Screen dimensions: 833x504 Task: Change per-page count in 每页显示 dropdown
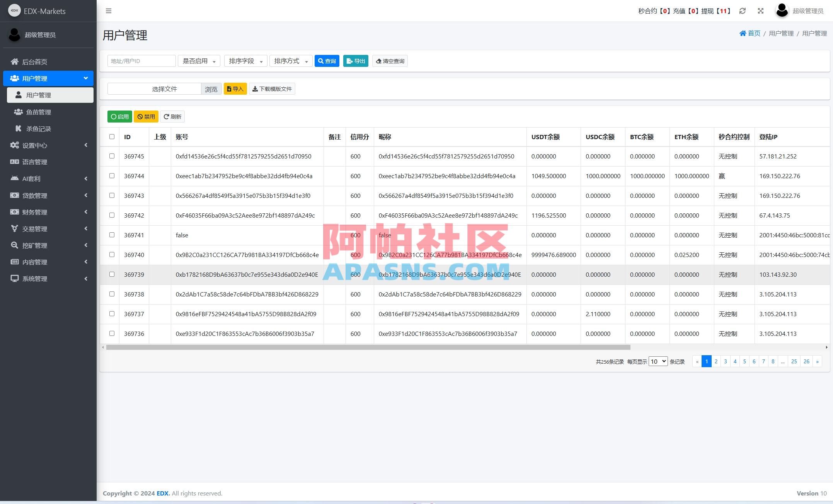coord(658,361)
